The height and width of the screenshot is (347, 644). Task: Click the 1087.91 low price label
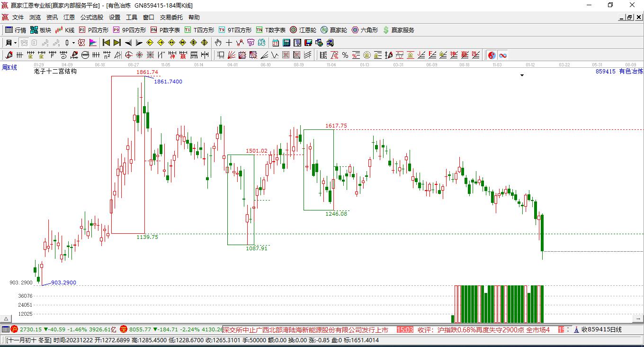pos(257,248)
